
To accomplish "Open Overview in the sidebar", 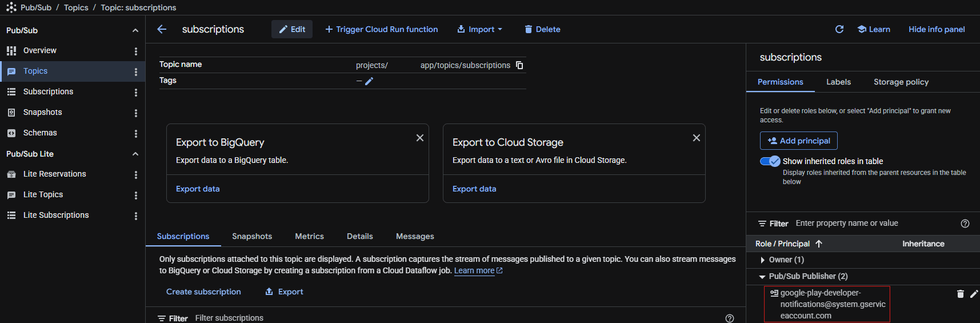I will [40, 51].
